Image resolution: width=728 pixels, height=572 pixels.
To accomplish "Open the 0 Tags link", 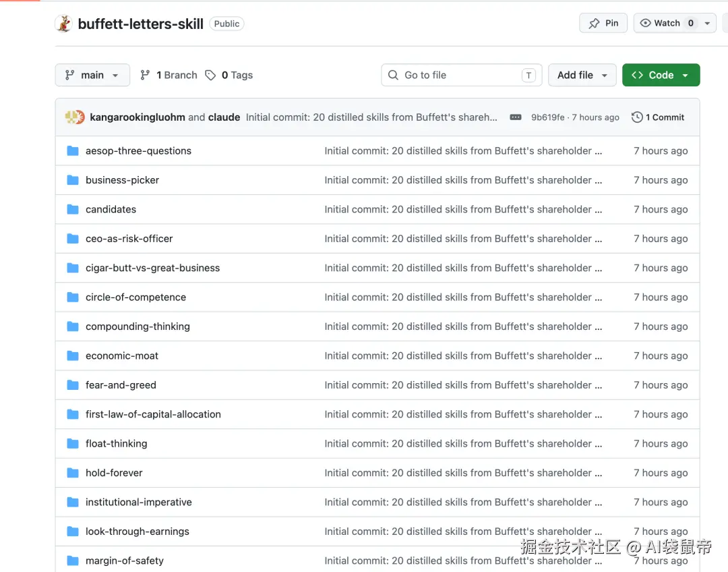I will tap(229, 75).
